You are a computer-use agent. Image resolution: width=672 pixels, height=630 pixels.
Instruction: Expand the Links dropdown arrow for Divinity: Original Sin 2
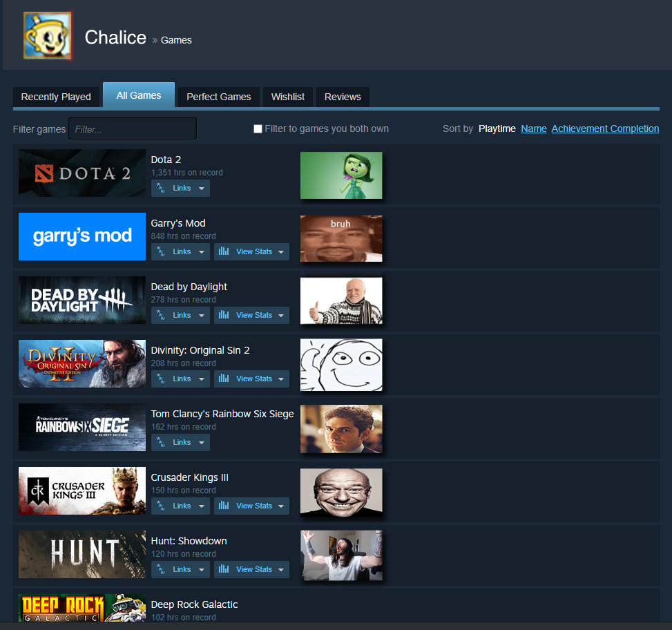202,379
